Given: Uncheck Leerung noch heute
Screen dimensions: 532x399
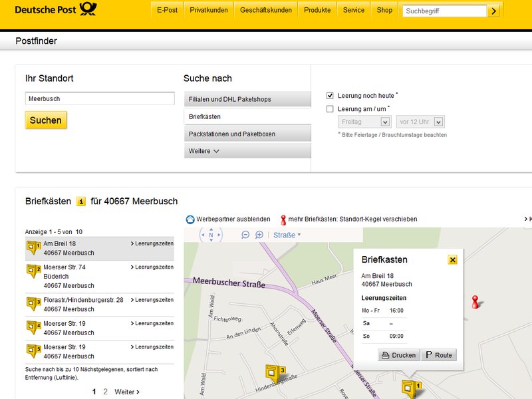Looking at the screenshot, I should pos(330,96).
